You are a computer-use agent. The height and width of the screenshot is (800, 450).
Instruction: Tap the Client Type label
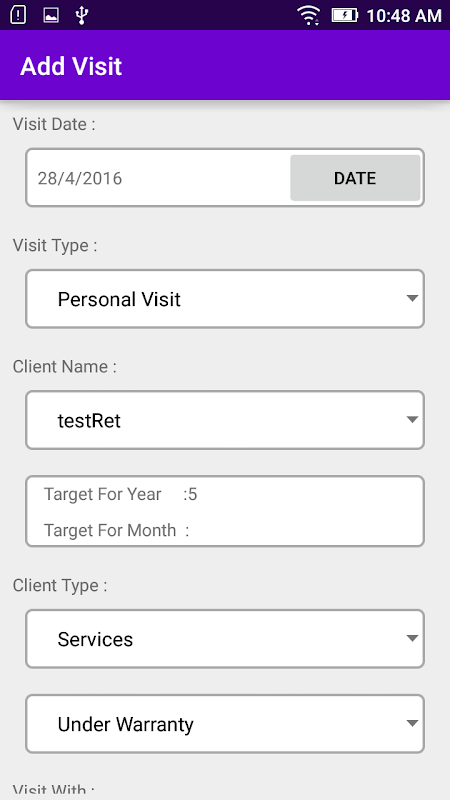pos(60,585)
